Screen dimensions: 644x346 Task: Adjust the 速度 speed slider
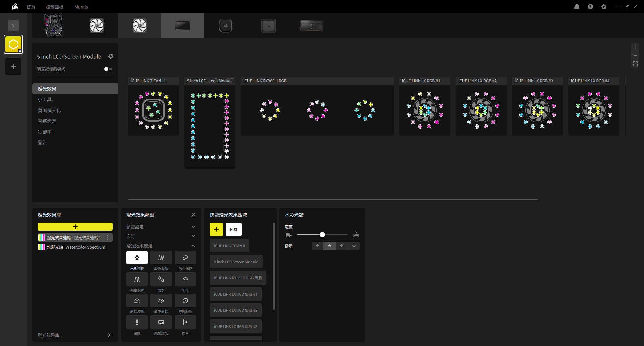pyautogui.click(x=322, y=235)
